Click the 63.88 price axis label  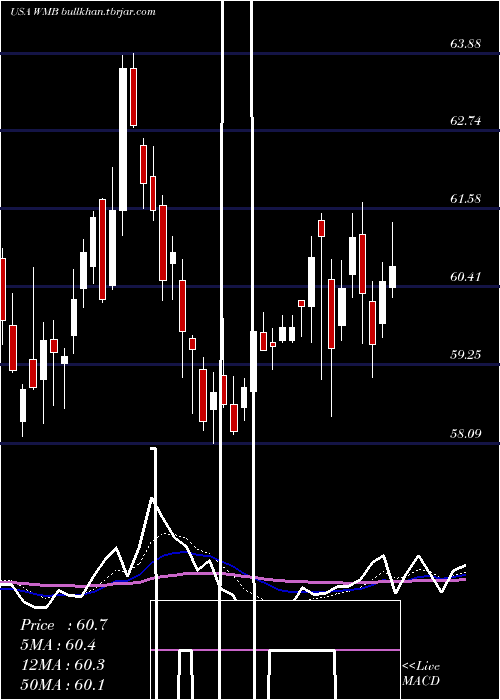[466, 44]
